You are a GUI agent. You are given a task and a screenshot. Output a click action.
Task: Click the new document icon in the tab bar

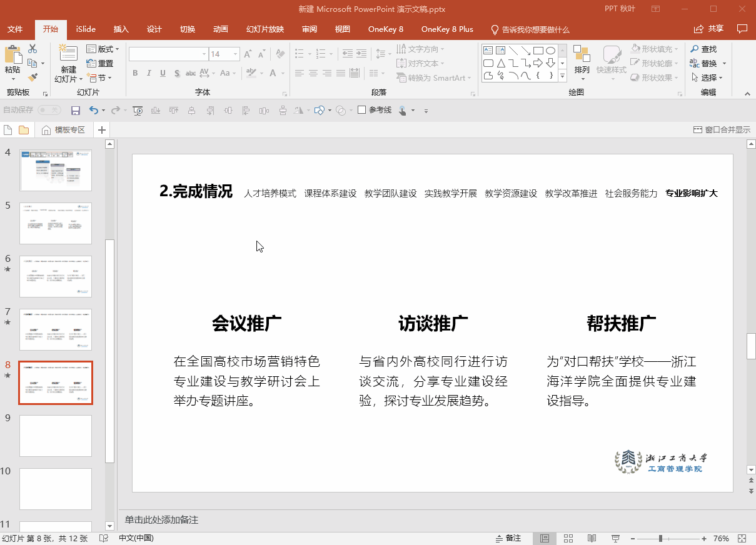click(8, 130)
